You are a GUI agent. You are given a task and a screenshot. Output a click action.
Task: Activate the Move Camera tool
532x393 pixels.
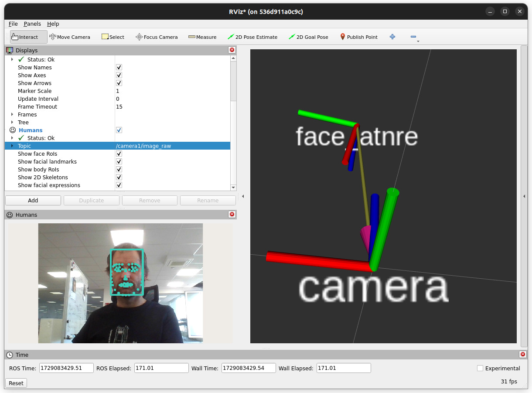tap(70, 37)
